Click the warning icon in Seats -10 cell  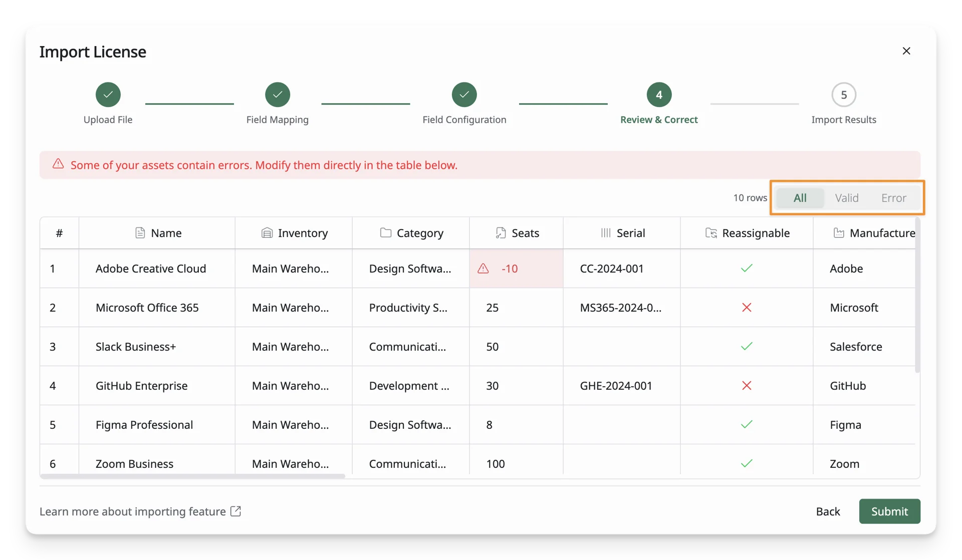[x=483, y=268]
